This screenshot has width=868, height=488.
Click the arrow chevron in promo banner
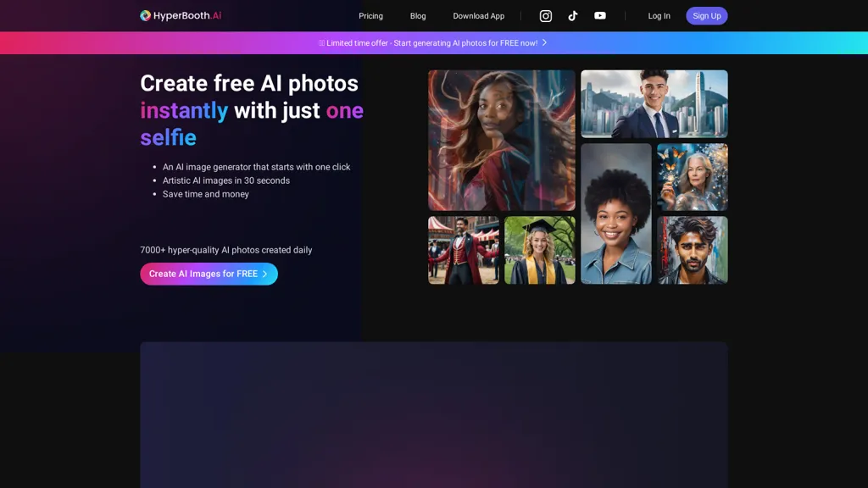544,42
